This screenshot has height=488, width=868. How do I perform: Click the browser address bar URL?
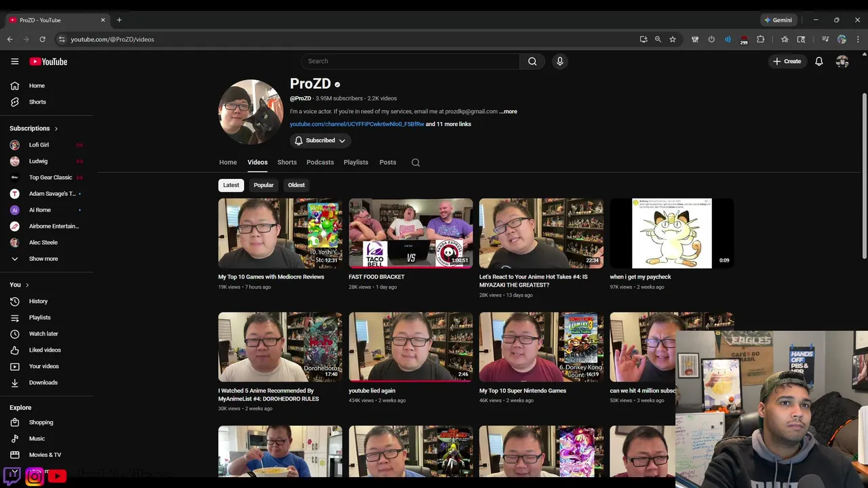coord(113,39)
